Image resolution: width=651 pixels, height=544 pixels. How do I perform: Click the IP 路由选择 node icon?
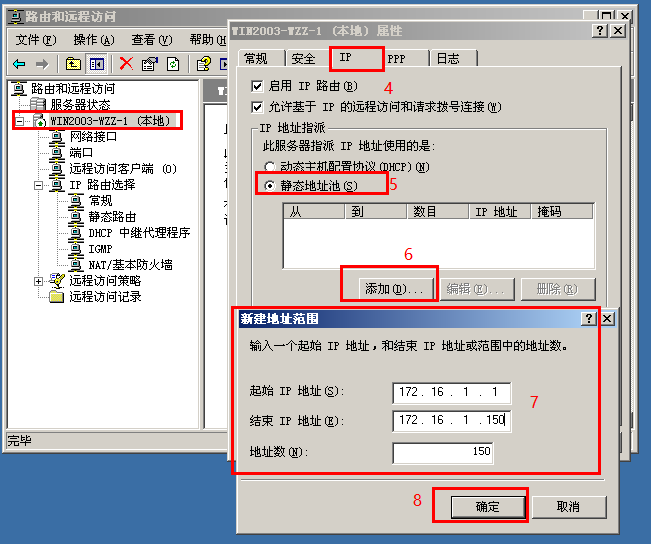[x=56, y=185]
